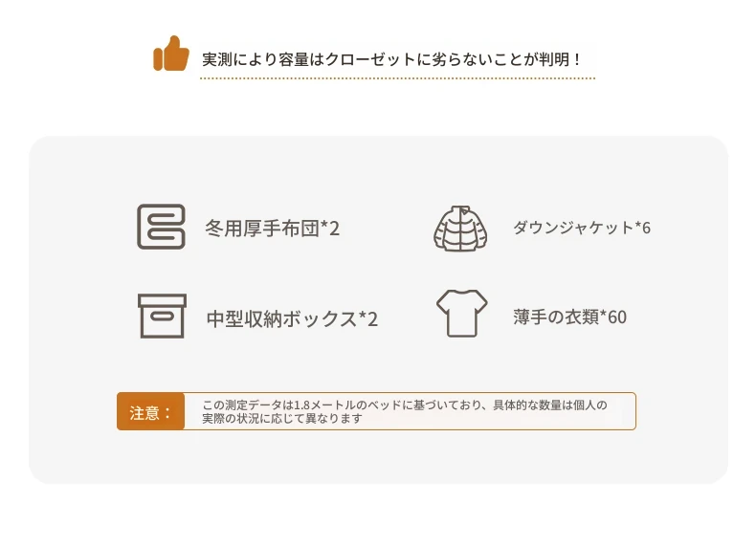756x547 pixels.
Task: Click the headline about 容量はクローゼット
Action: (391, 59)
